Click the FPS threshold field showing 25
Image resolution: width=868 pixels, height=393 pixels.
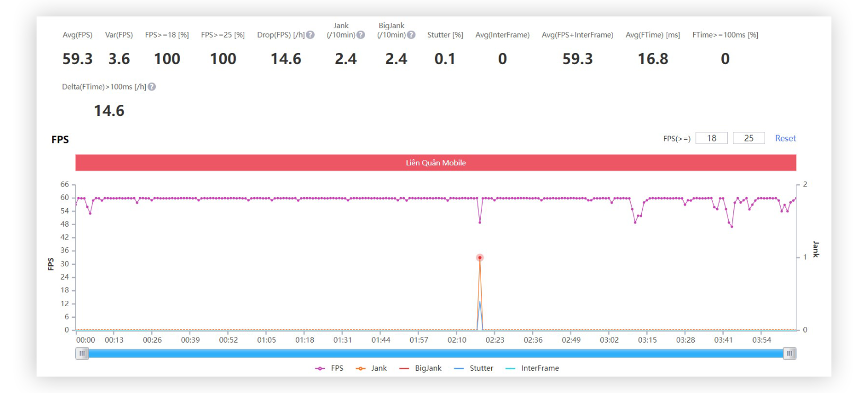749,138
